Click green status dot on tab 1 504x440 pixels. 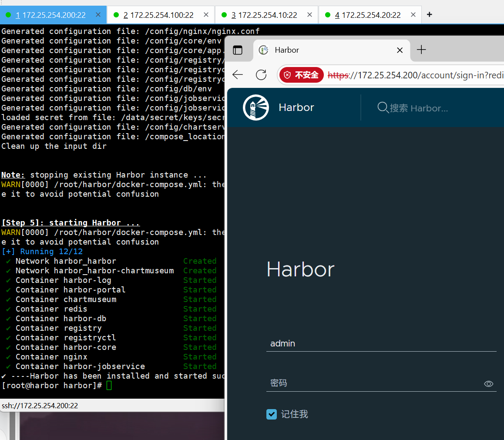pyautogui.click(x=9, y=15)
